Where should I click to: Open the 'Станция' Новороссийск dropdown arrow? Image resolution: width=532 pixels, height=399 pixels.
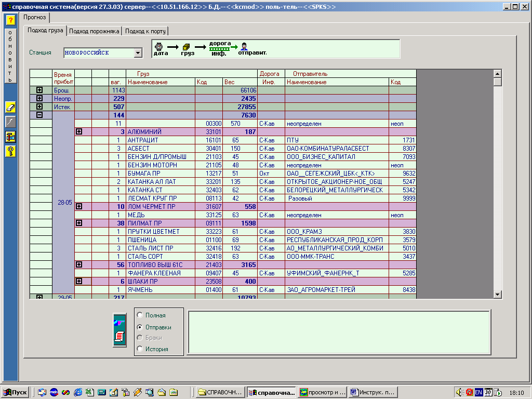[x=138, y=52]
